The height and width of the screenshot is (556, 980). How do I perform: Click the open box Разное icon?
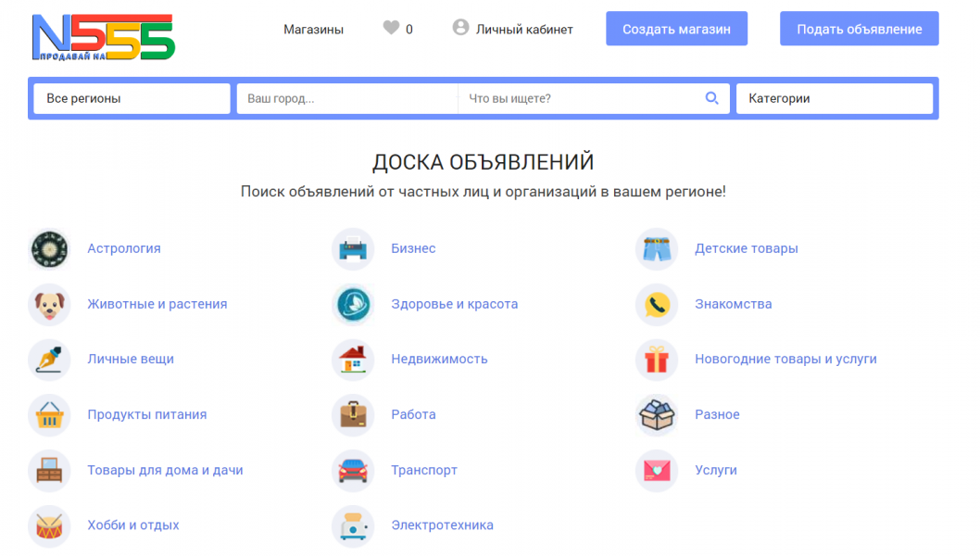point(657,415)
